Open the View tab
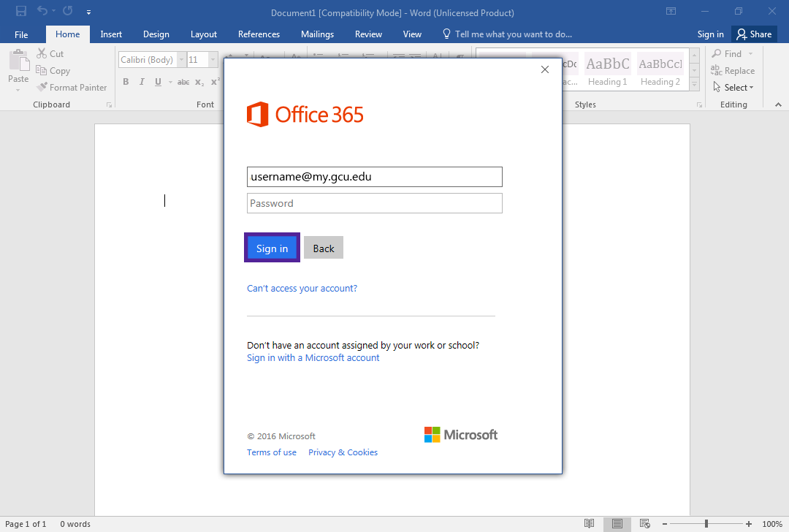Screen dimensions: 789x532 [412, 34]
